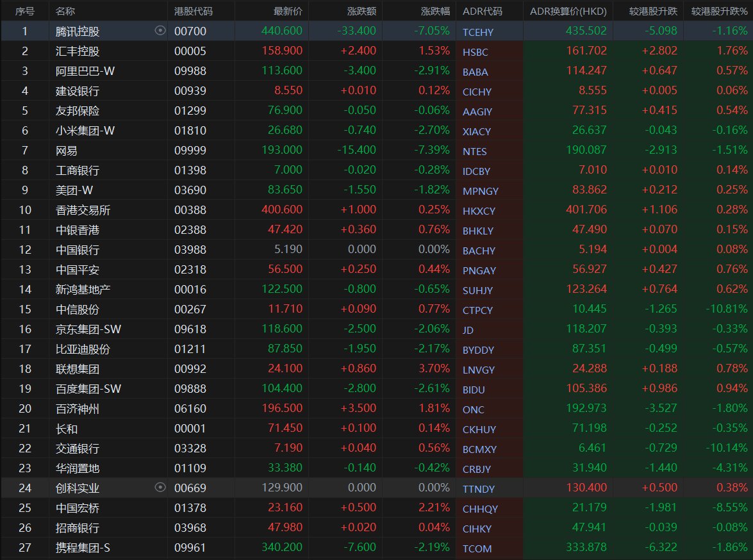Select the 建设银行 stock name
753x560 pixels.
(x=78, y=91)
